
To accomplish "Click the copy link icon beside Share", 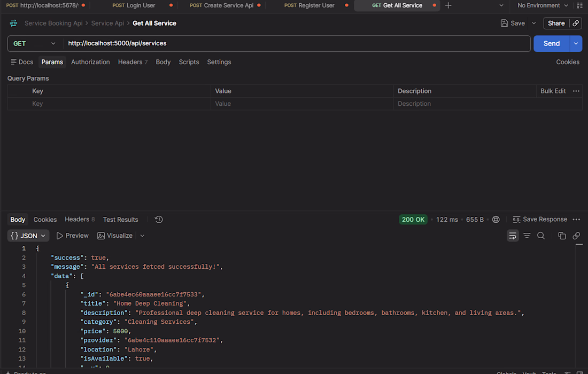I will pos(576,23).
